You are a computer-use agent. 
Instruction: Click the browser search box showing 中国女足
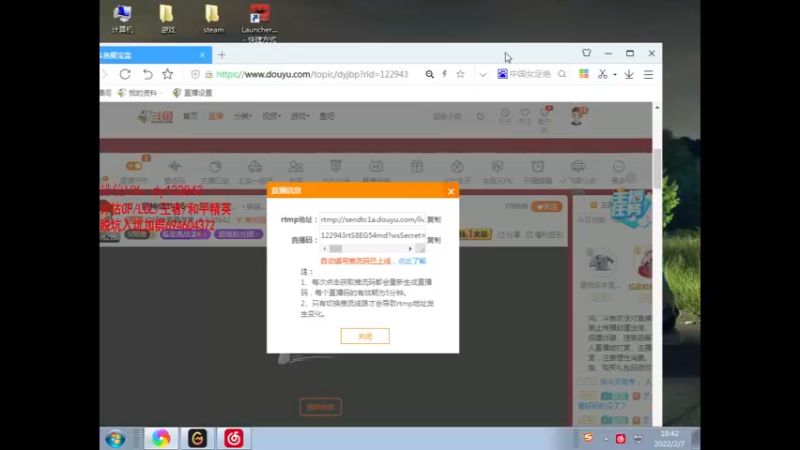coord(530,74)
